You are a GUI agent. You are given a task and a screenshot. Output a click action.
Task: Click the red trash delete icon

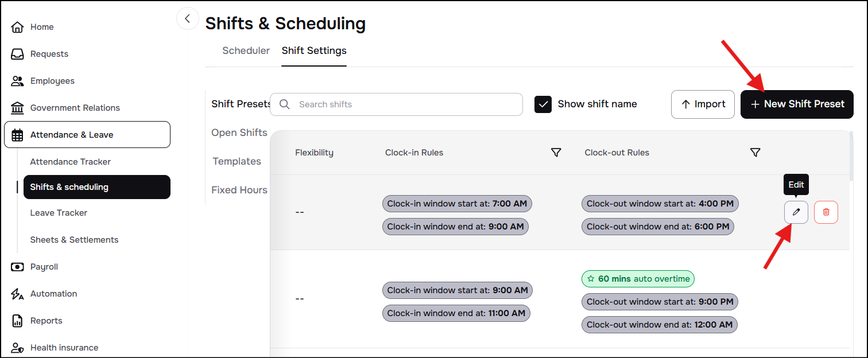(826, 212)
